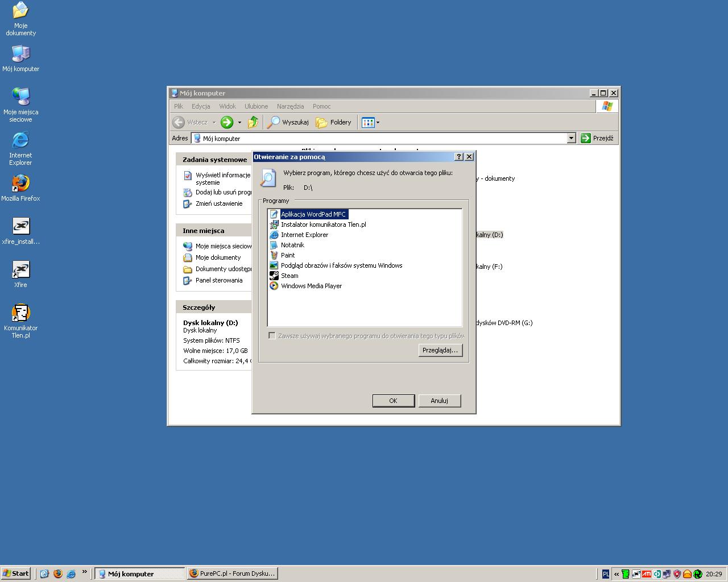The width and height of the screenshot is (728, 582).
Task: Open the address bar dropdown
Action: (571, 138)
